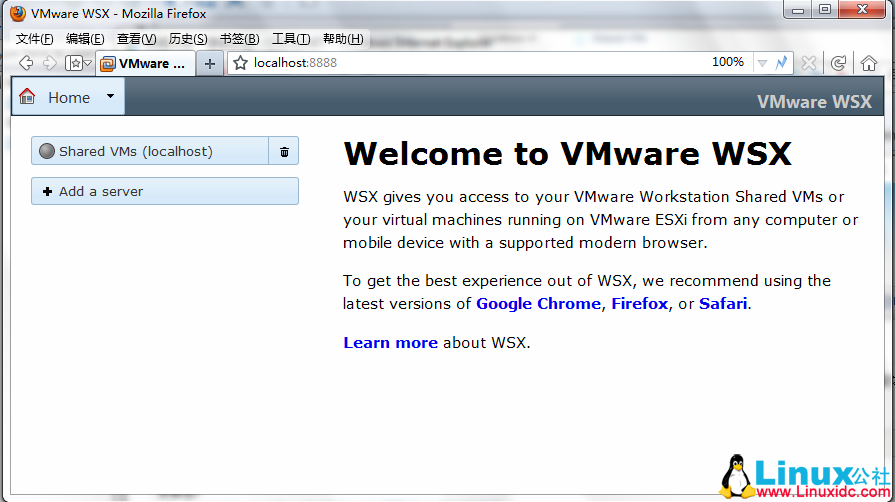Open the bookmarks star toolbar button
This screenshot has width=895, height=502.
76,63
